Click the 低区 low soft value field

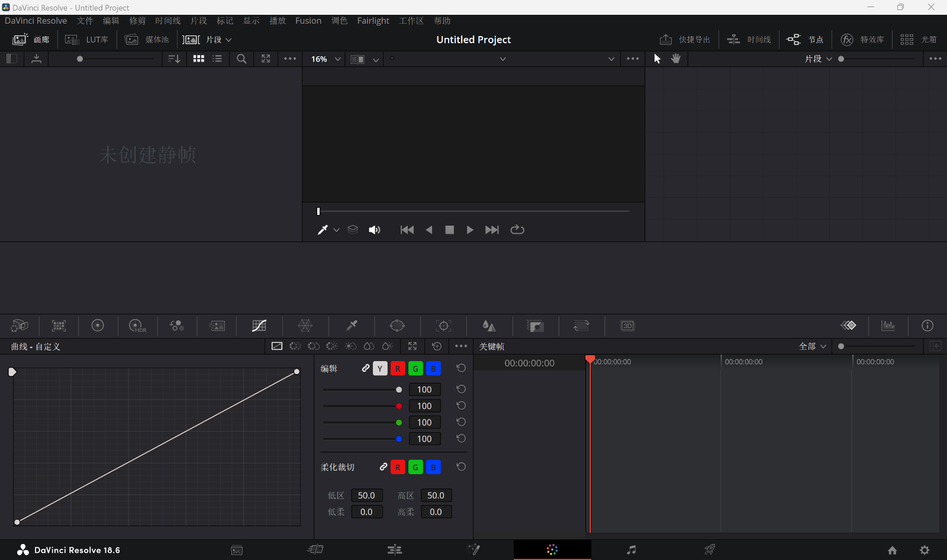coord(367,495)
